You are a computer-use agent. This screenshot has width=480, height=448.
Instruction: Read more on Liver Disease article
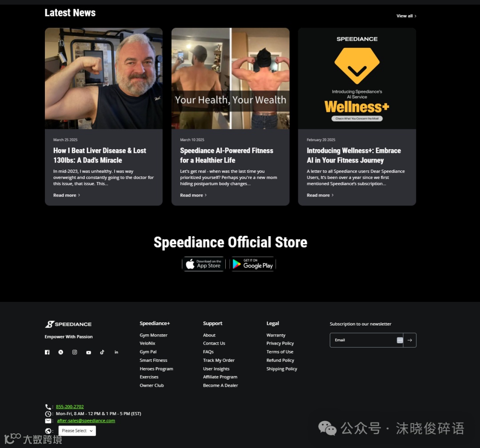tap(66, 195)
